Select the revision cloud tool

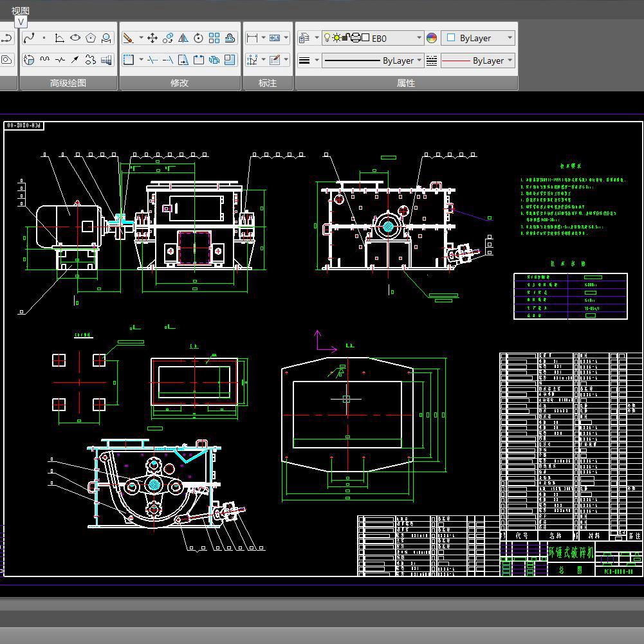pos(91,60)
